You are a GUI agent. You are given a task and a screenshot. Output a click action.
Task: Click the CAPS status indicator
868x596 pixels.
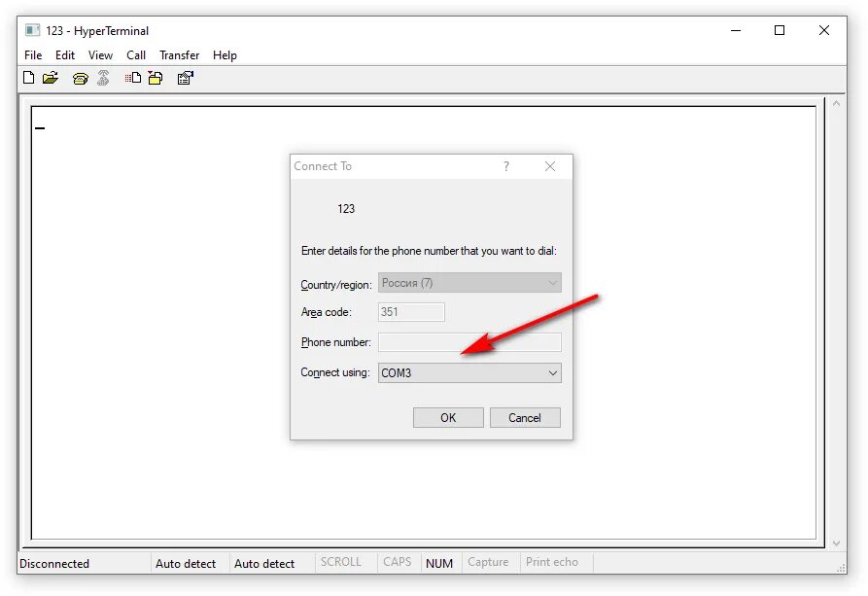(x=398, y=562)
